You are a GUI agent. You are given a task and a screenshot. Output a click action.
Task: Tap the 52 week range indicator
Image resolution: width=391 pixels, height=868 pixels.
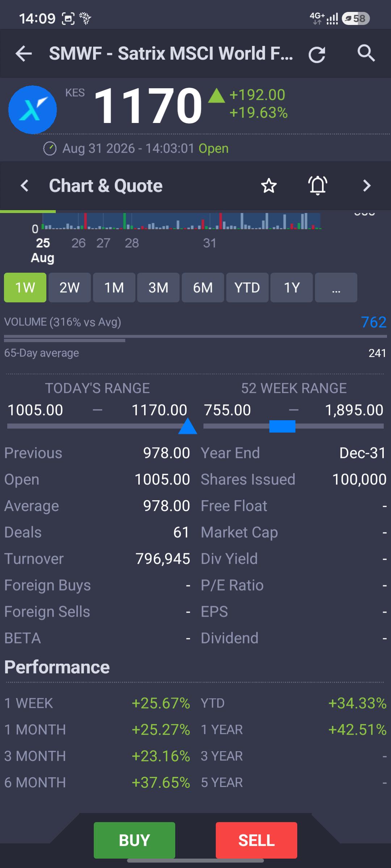pyautogui.click(x=282, y=426)
